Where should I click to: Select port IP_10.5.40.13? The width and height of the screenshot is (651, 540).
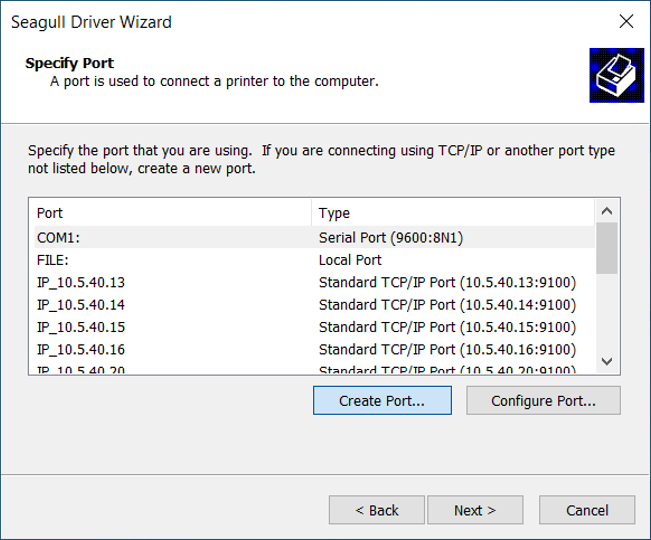314,282
